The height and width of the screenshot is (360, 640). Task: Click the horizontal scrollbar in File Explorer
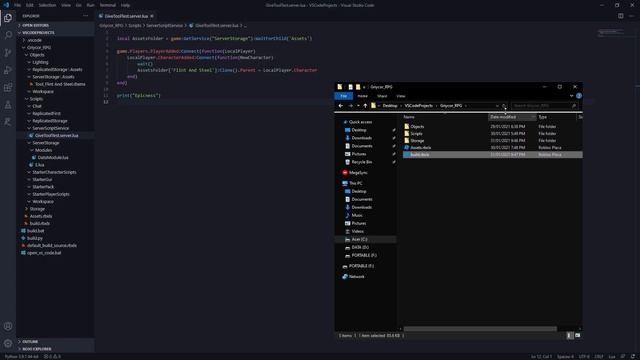pyautogui.click(x=480, y=329)
